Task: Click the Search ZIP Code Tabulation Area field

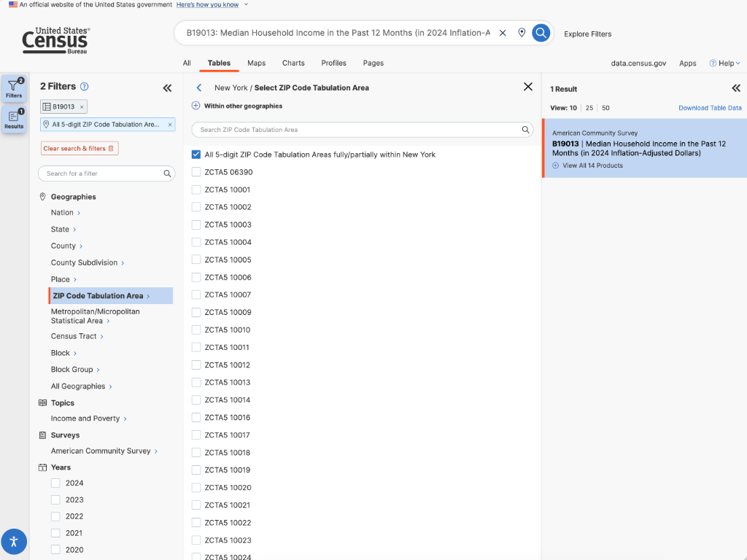Action: point(362,130)
